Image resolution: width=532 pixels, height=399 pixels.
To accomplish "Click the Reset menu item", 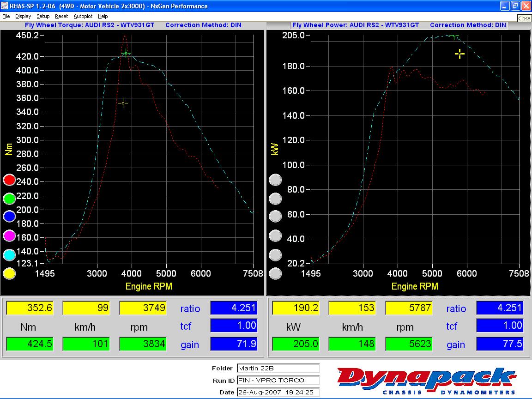I will point(61,16).
